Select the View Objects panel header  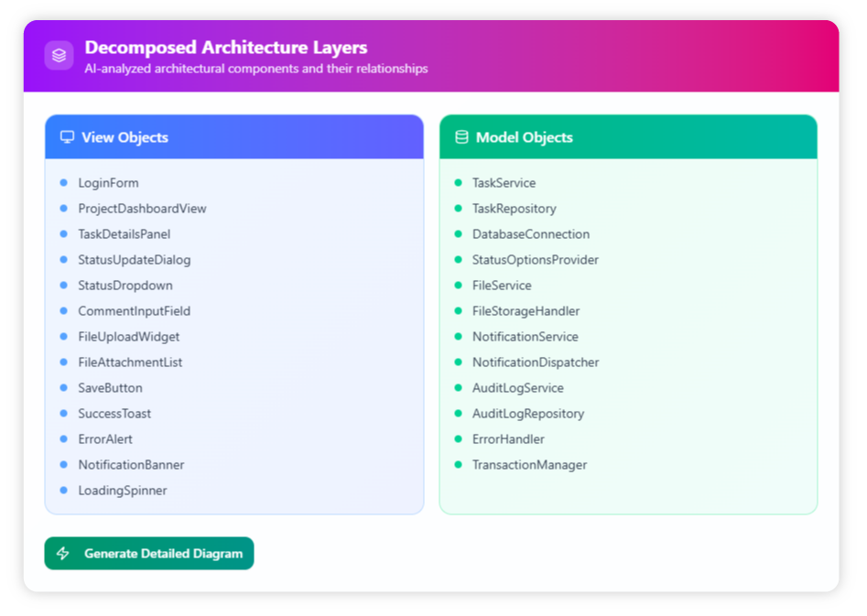233,137
